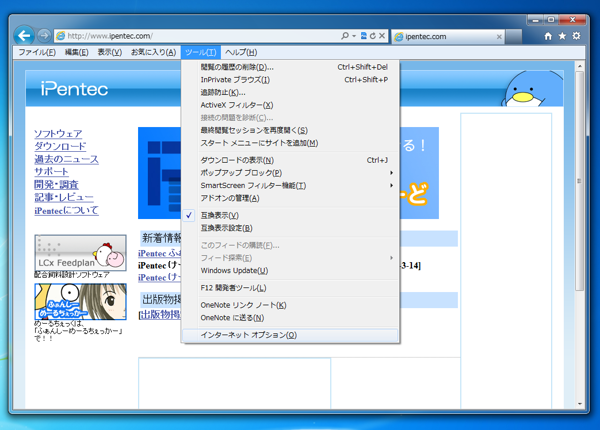
Task: Choose F12 開発者ツール(L) entry
Action: tap(291, 288)
